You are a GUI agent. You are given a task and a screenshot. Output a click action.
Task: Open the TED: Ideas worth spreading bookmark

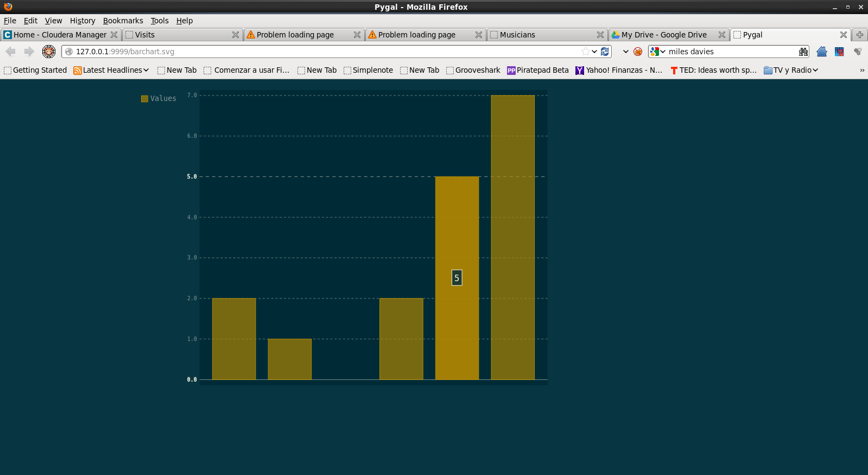click(x=713, y=70)
